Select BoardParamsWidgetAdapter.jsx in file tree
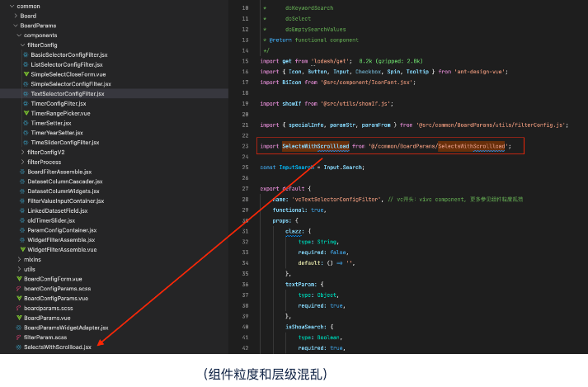Screen dimensions: 588x387 (x=66, y=327)
